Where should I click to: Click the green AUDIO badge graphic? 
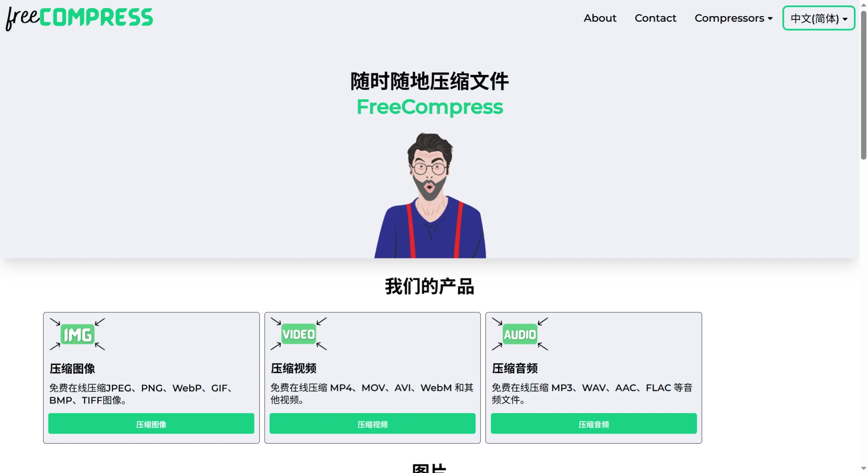520,334
